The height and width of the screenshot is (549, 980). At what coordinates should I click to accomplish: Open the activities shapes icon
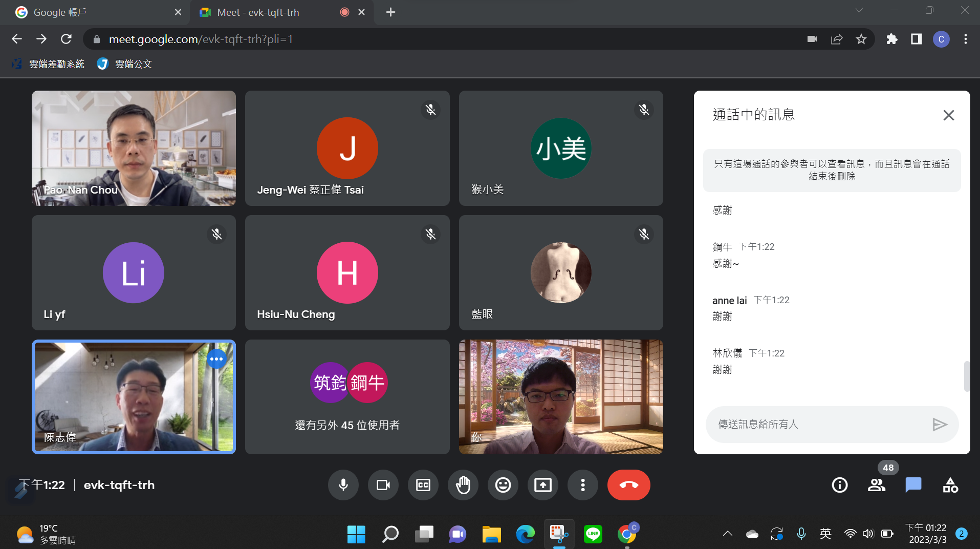pos(950,485)
